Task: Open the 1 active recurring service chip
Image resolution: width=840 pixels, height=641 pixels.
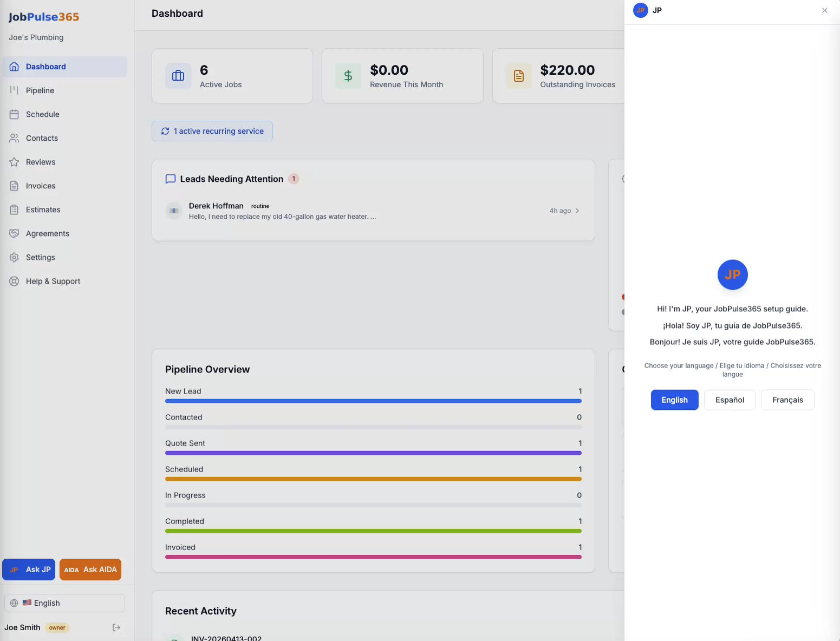Action: pos(212,131)
